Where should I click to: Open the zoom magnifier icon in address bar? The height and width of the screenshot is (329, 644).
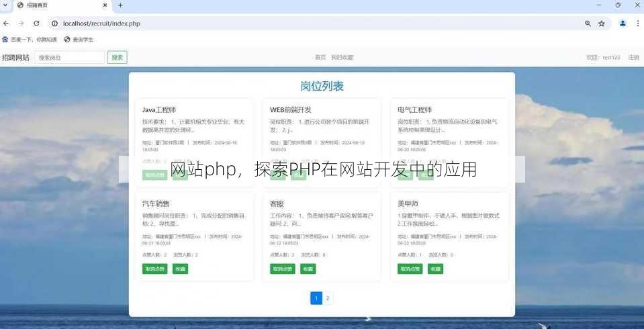588,23
